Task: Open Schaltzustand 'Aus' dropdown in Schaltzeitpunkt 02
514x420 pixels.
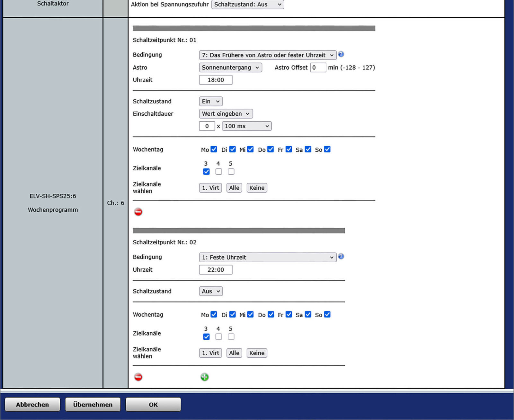Action: 210,291
